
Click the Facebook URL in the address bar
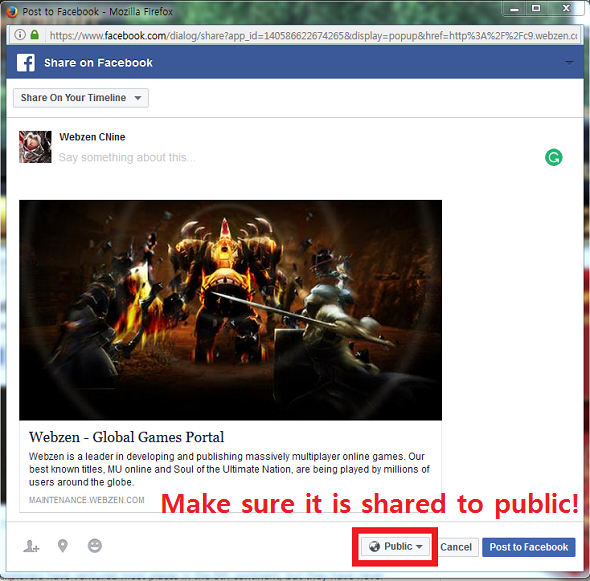pyautogui.click(x=313, y=36)
